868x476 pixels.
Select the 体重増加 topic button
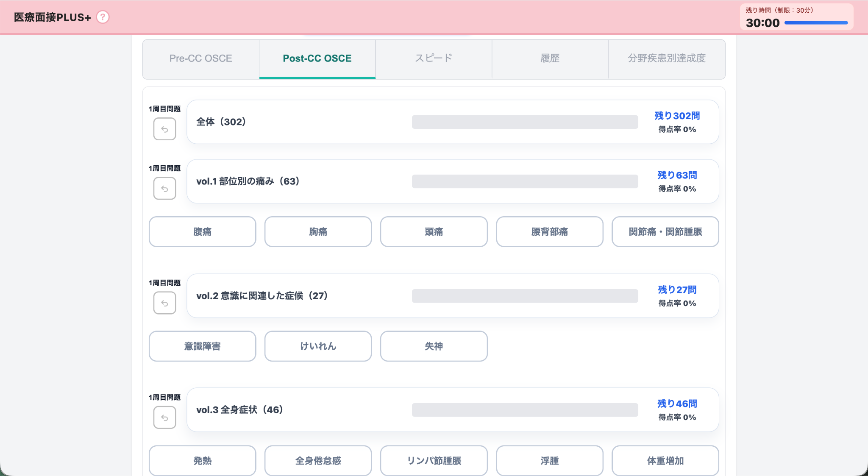665,461
